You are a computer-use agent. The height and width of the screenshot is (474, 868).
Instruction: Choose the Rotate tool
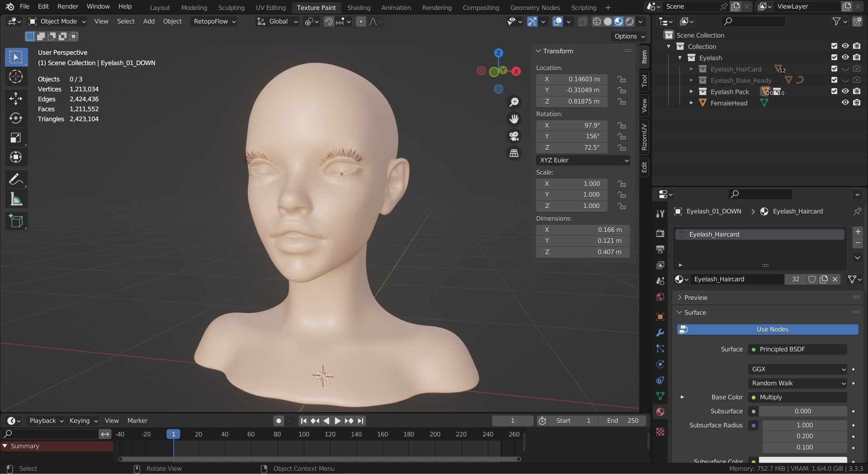tap(16, 118)
